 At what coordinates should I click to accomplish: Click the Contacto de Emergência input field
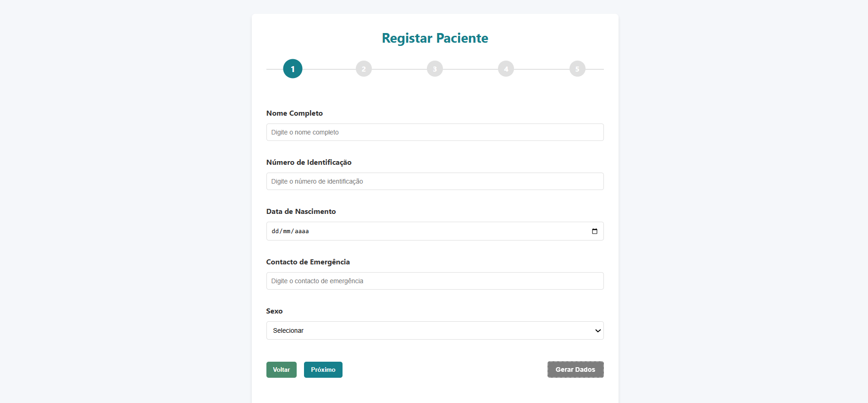tap(435, 281)
